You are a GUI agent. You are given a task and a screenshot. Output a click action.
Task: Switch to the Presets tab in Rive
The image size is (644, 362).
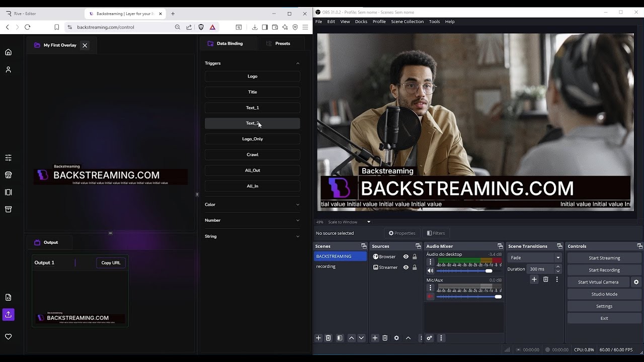click(x=281, y=43)
